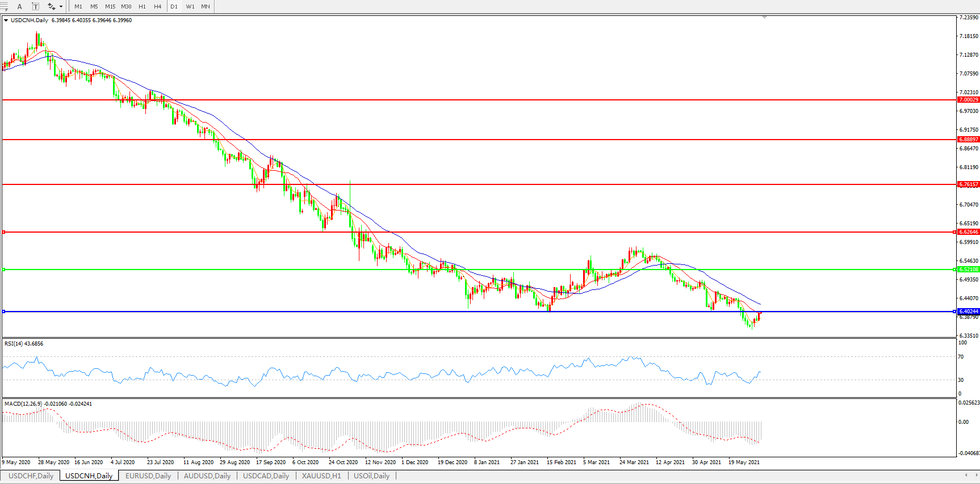Enable the W1 weekly timeframe
Screen dimensions: 980x484
coord(190,6)
